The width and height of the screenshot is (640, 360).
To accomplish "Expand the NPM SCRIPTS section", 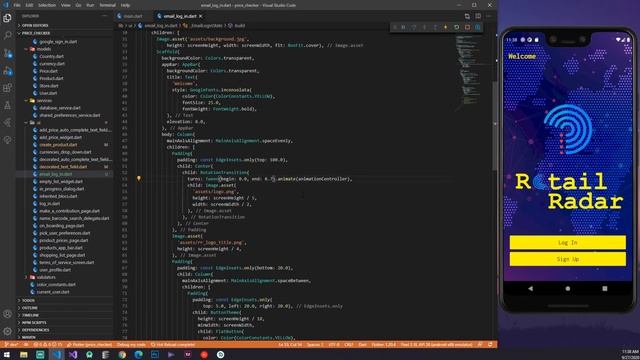I will [64, 322].
